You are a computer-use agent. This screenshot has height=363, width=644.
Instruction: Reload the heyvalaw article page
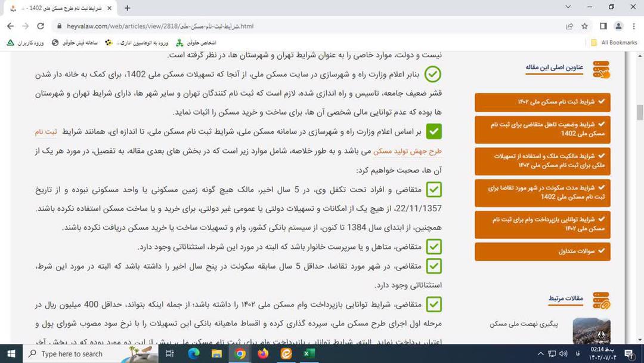click(x=40, y=26)
